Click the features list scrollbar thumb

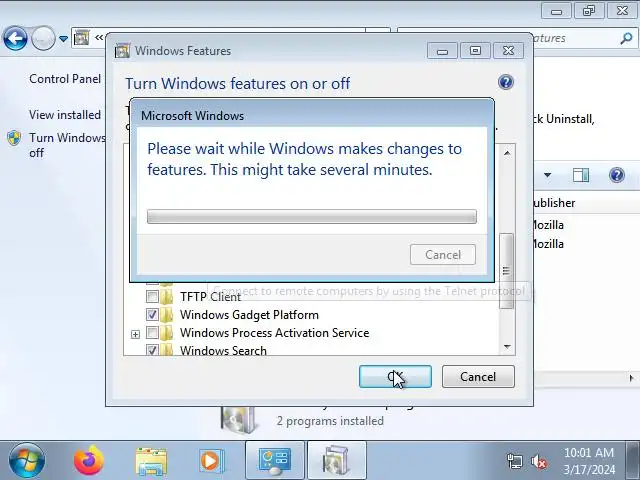click(x=506, y=271)
